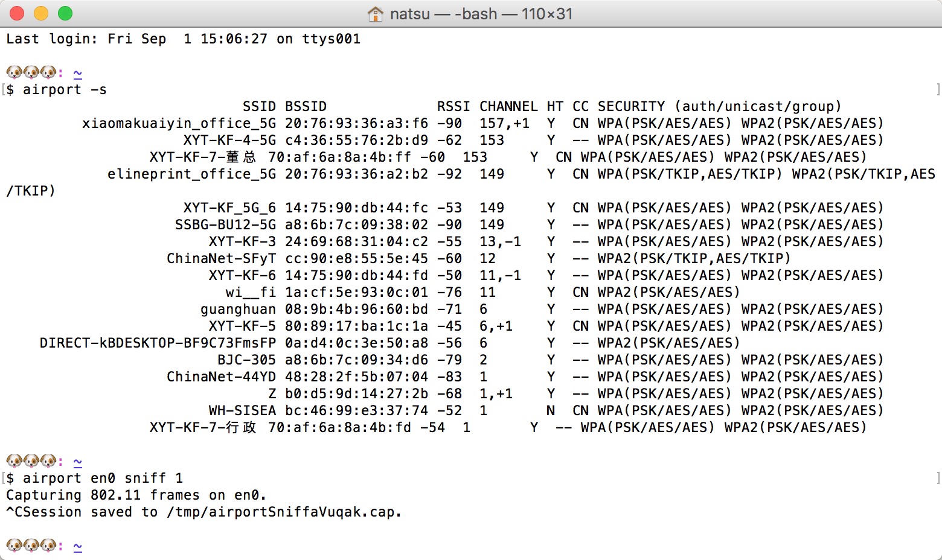
Task: Click the WH-SISEA network name
Action: [x=242, y=411]
